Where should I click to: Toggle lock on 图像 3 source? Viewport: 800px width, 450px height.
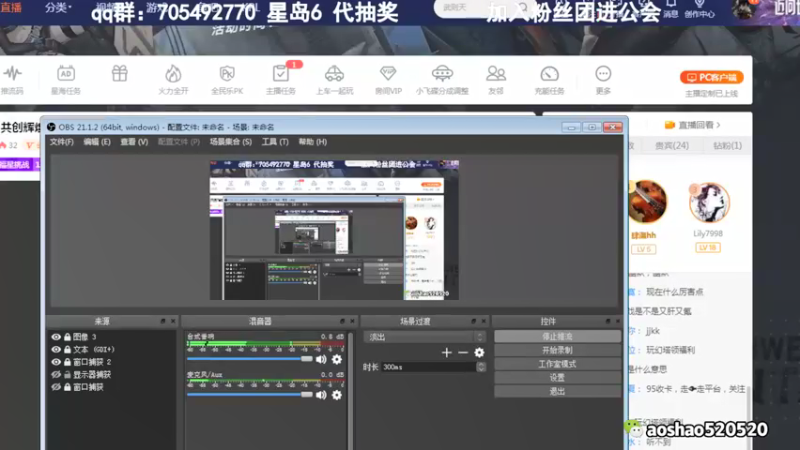(67, 337)
